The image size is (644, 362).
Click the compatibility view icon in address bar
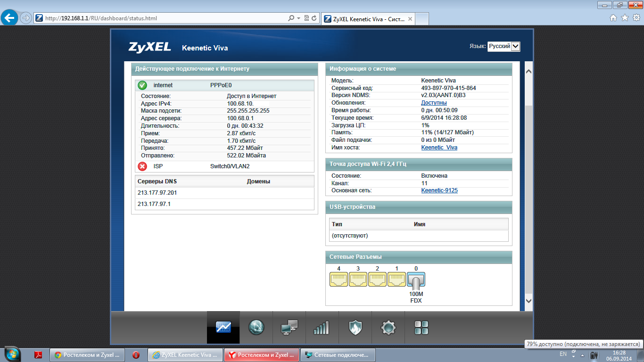[x=307, y=18]
